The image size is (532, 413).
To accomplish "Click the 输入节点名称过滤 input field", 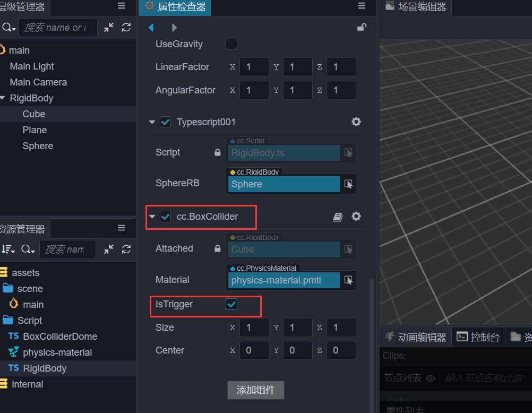I will (x=486, y=378).
